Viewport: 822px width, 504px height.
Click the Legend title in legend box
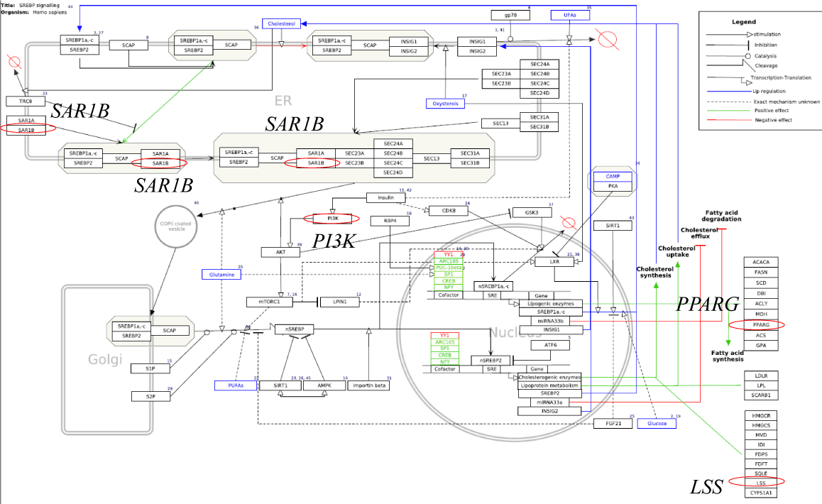point(744,22)
